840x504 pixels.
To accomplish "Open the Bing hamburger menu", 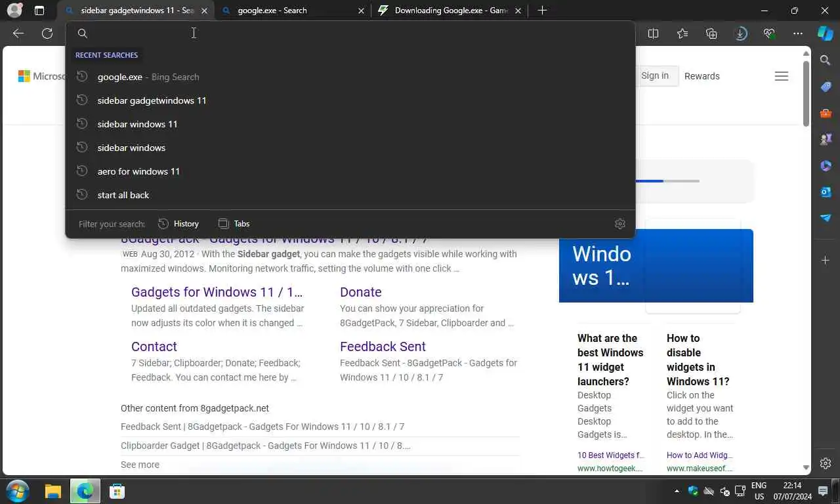I will click(x=781, y=76).
